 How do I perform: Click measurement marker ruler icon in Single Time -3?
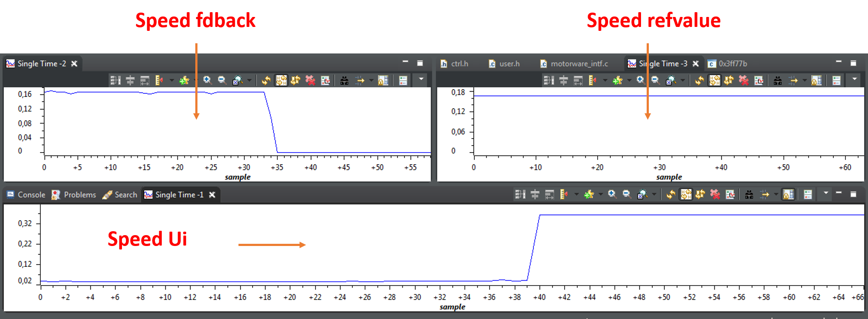pos(592,80)
